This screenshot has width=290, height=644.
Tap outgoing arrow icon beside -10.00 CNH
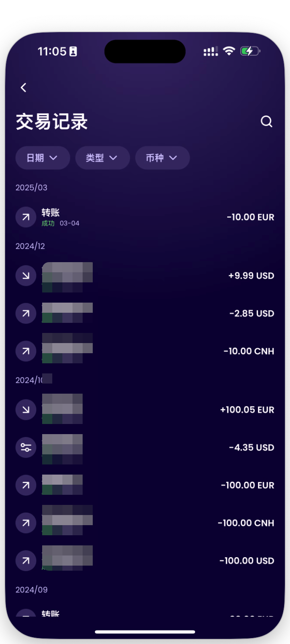26,352
